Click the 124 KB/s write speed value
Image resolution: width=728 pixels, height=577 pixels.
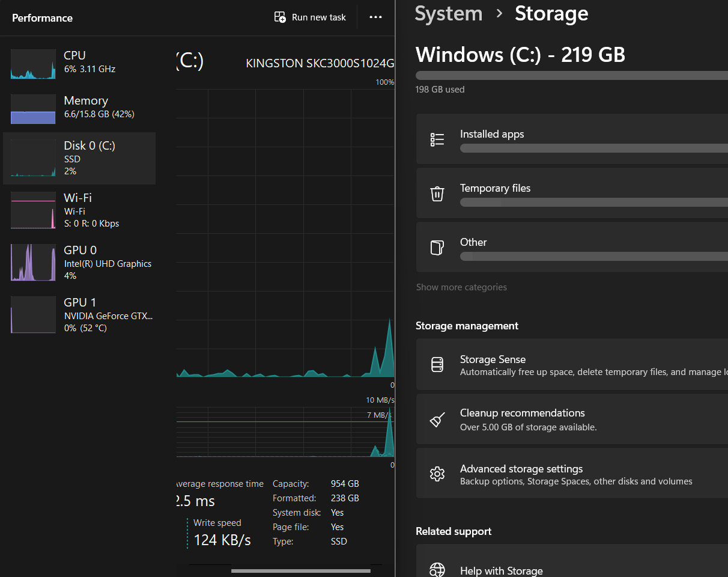(x=222, y=540)
